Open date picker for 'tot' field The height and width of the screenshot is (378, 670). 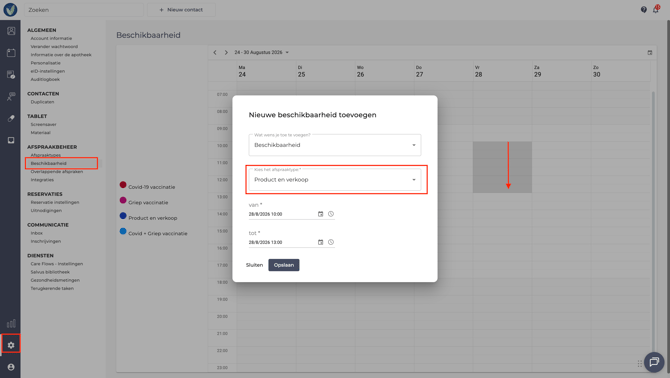click(320, 242)
